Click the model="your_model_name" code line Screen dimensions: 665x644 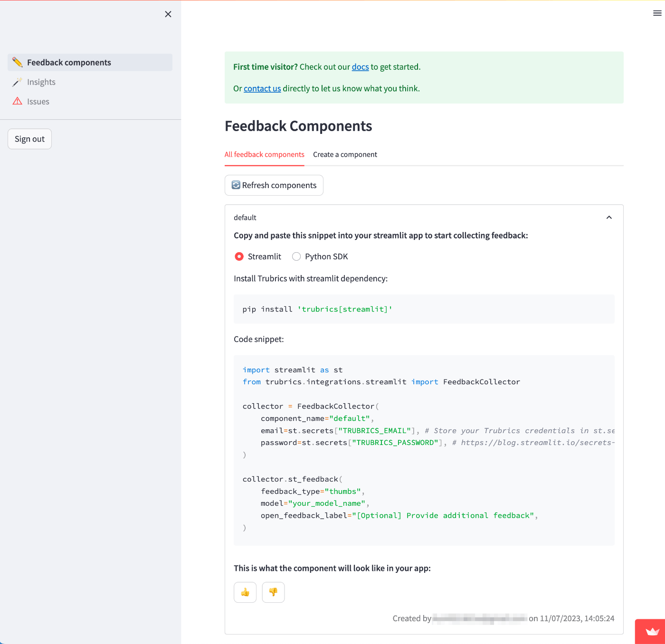(x=315, y=503)
